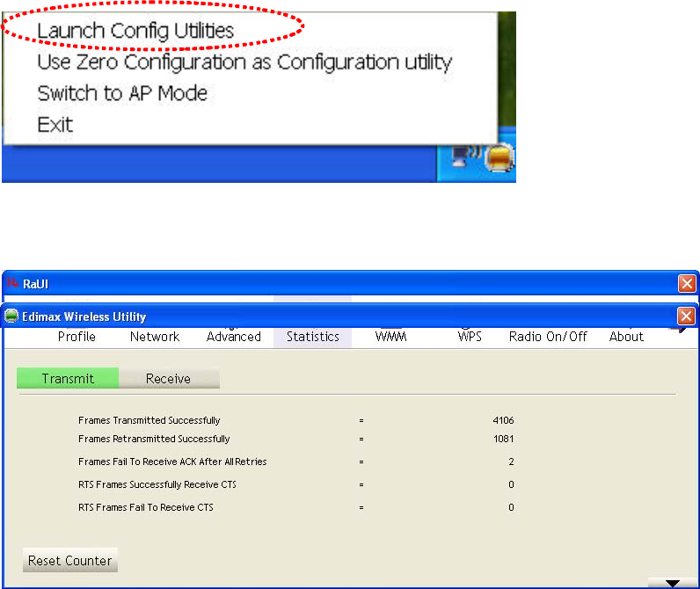This screenshot has height=589, width=700.
Task: Click the Frames Retransmitted Successfully label
Action: click(154, 439)
